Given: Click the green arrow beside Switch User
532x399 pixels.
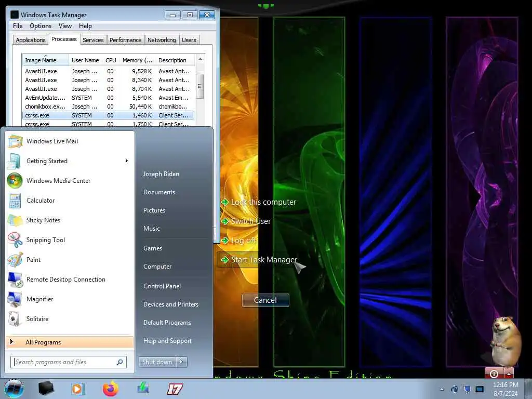Looking at the screenshot, I should click(224, 221).
